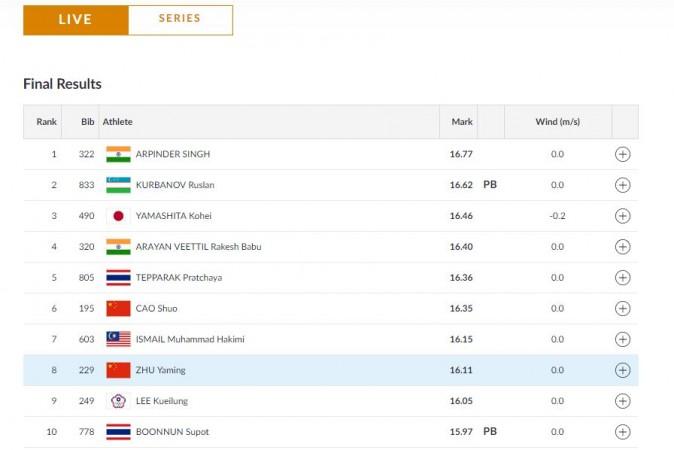Click China flag beside CAO Shuo
The width and height of the screenshot is (674, 450).
click(118, 309)
